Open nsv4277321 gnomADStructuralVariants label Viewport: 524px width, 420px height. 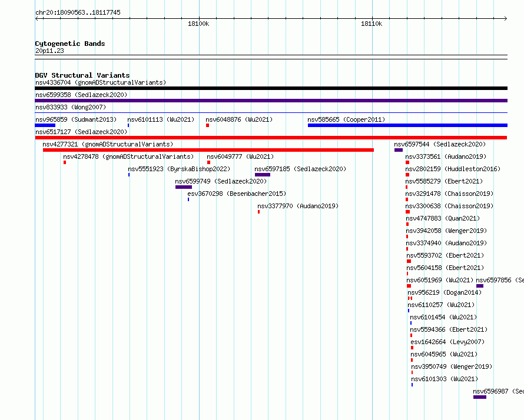point(108,144)
